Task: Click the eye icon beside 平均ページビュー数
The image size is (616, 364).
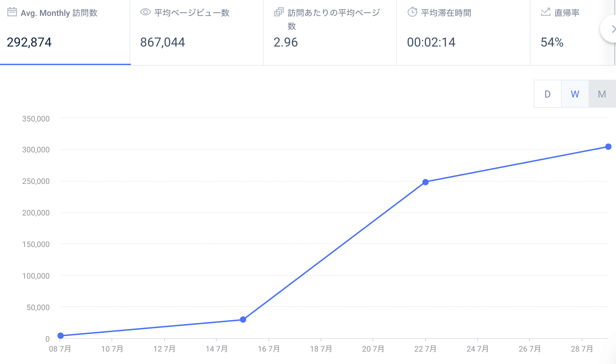Action: [145, 12]
